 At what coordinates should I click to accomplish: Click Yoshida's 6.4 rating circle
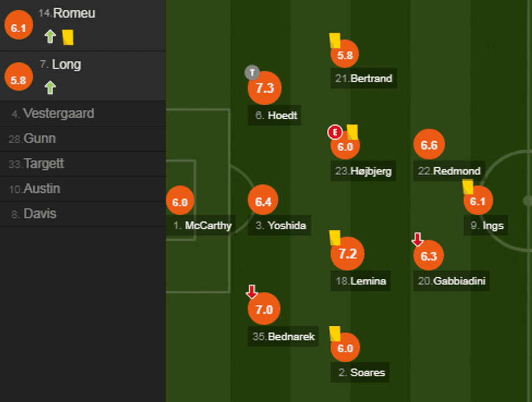pos(263,202)
